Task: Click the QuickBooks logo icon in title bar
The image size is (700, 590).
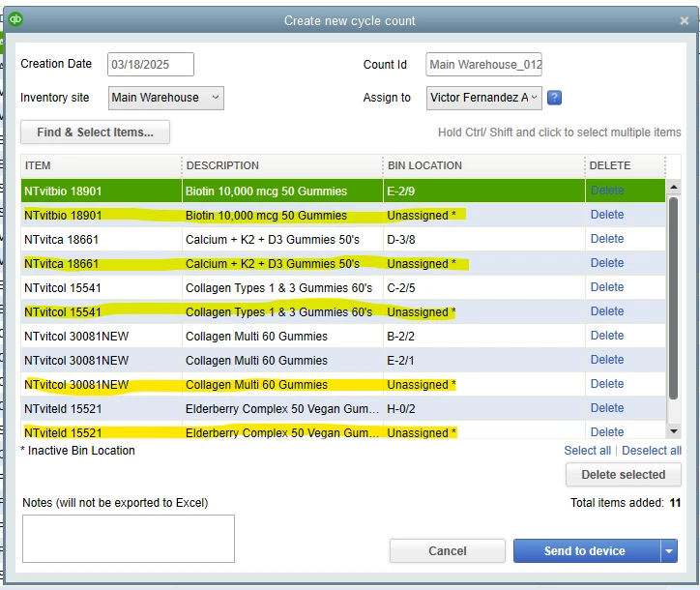Action: 15,19
